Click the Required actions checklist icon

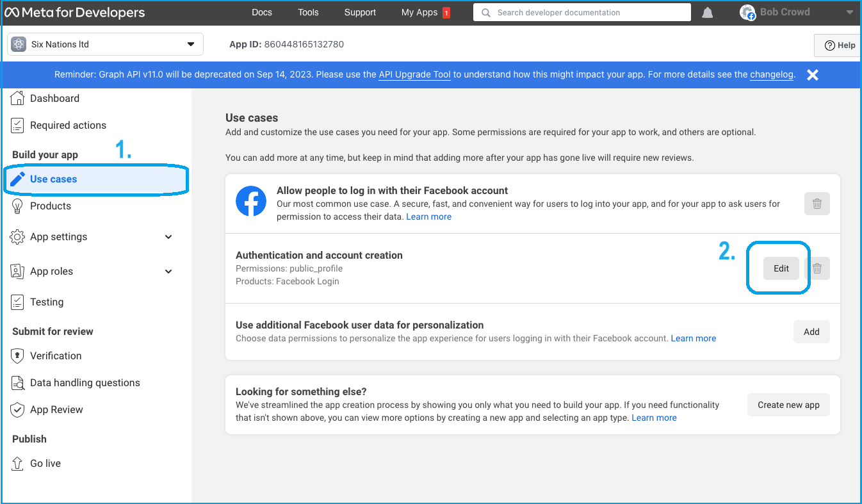[19, 125]
